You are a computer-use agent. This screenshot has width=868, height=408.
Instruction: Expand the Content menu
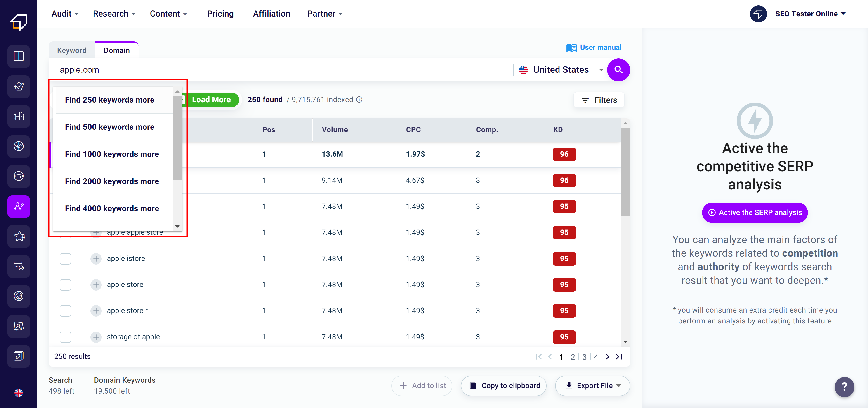tap(168, 14)
